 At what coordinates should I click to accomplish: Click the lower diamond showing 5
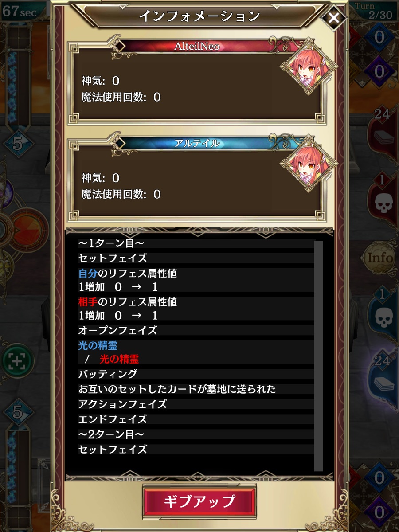17,413
